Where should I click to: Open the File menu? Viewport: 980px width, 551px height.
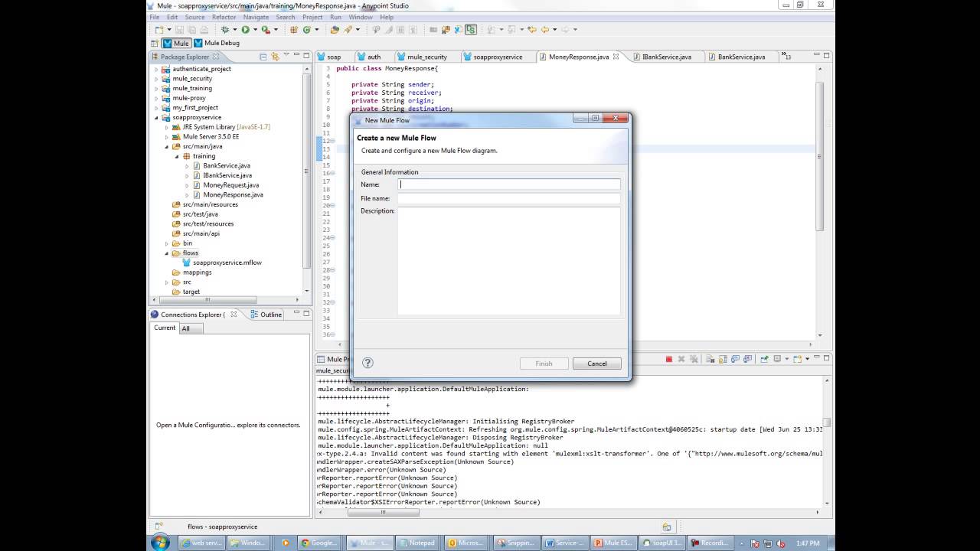(x=155, y=17)
